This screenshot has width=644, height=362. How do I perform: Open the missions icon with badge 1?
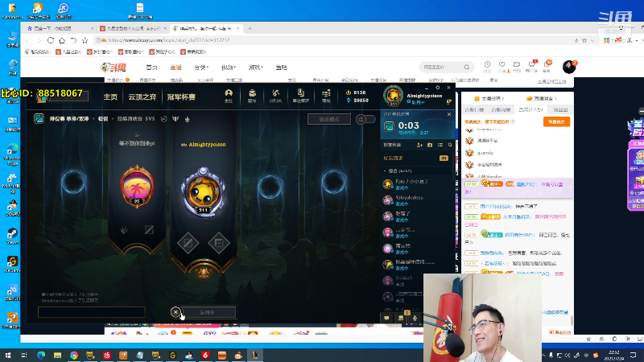401,317
